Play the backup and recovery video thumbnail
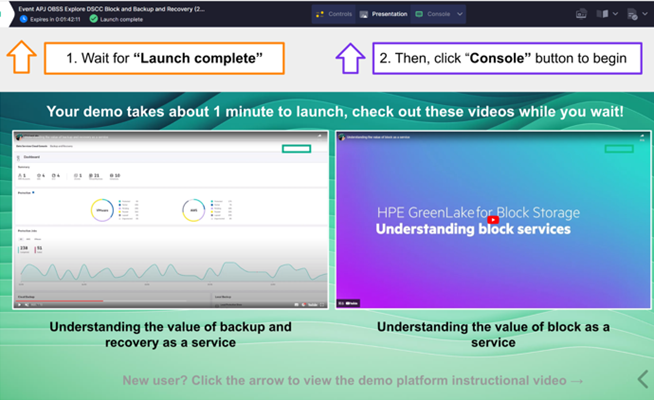The width and height of the screenshot is (654, 400). pyautogui.click(x=170, y=220)
